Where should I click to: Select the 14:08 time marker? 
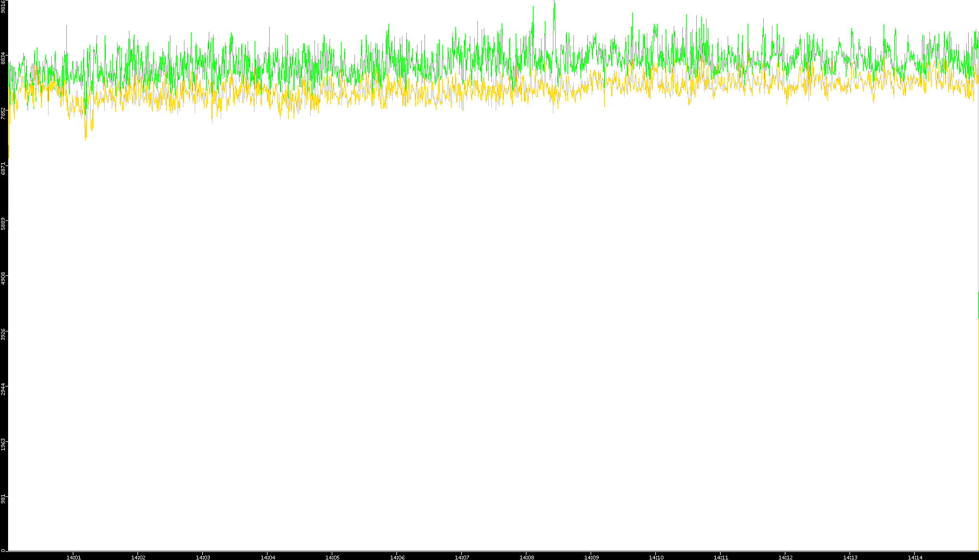click(x=526, y=557)
